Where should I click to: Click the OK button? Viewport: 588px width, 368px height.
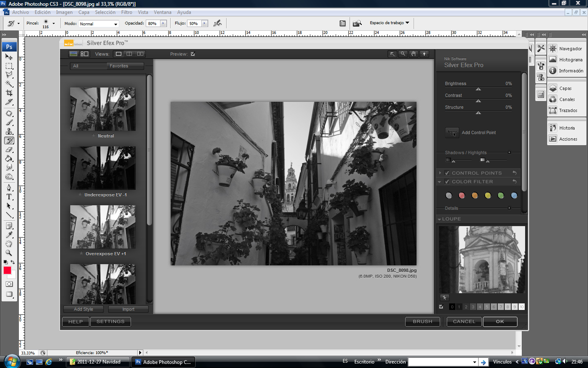pyautogui.click(x=500, y=322)
